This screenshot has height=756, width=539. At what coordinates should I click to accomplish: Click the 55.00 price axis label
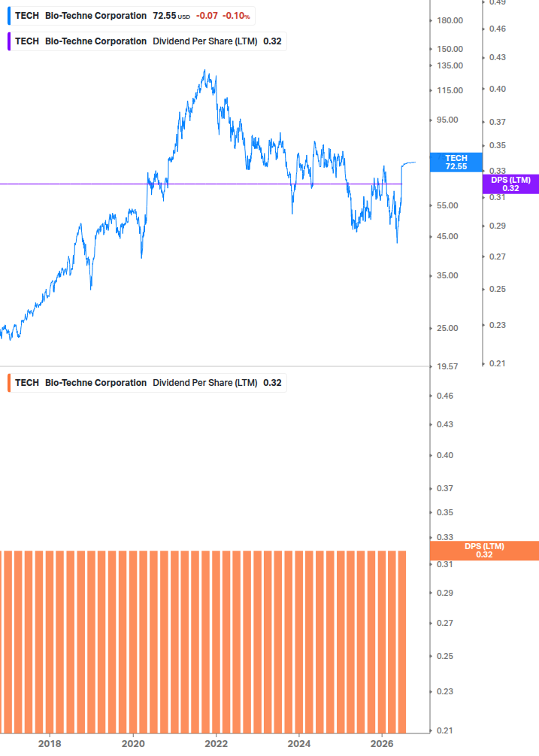pos(447,206)
